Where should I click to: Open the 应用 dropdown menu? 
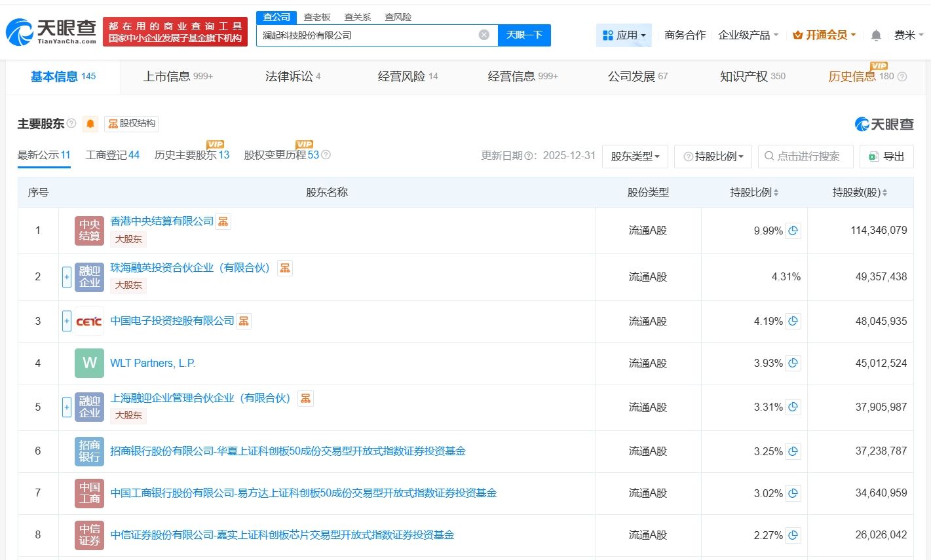[x=624, y=35]
